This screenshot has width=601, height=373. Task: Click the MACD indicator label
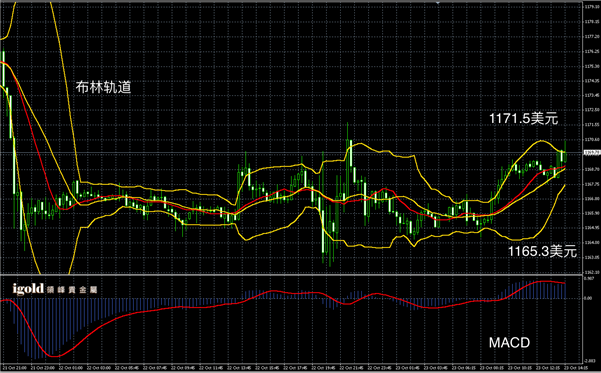click(509, 342)
